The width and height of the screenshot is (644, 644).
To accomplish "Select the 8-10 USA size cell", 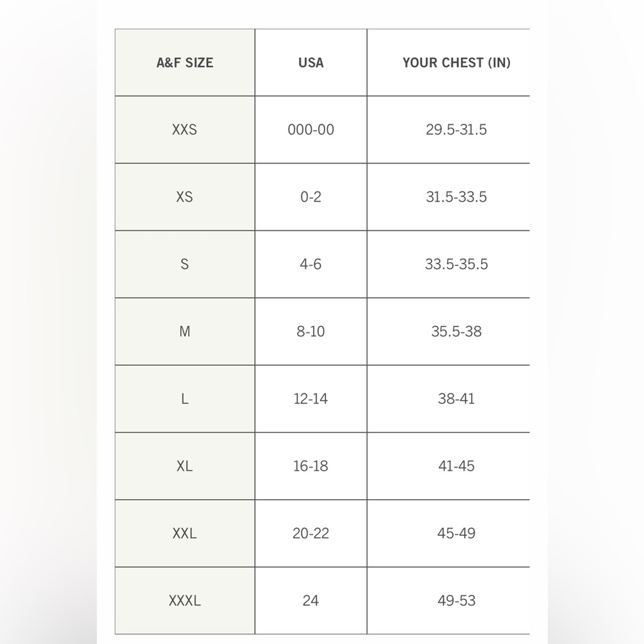I will tap(311, 332).
